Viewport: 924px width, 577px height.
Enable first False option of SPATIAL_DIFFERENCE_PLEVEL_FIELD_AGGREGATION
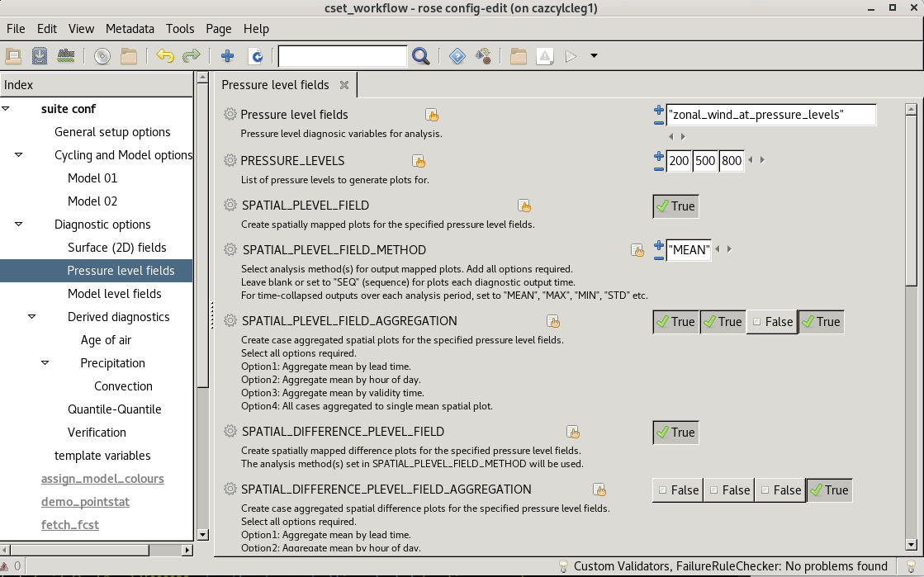(x=678, y=490)
